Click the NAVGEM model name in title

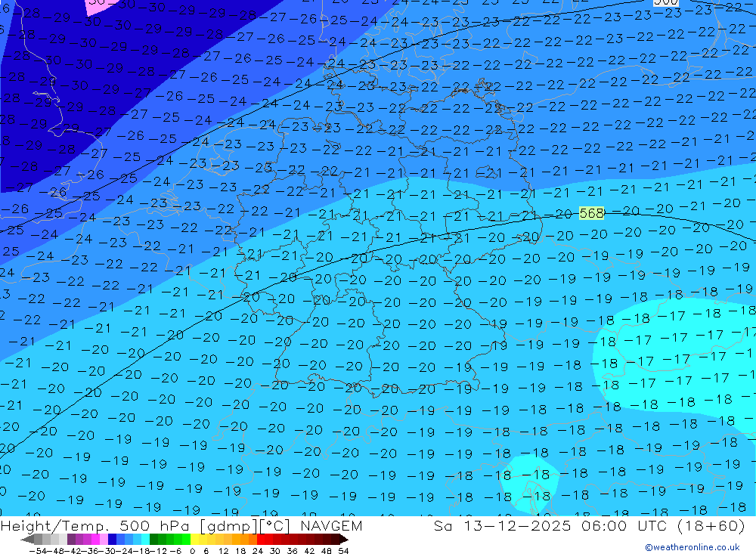[x=331, y=525]
